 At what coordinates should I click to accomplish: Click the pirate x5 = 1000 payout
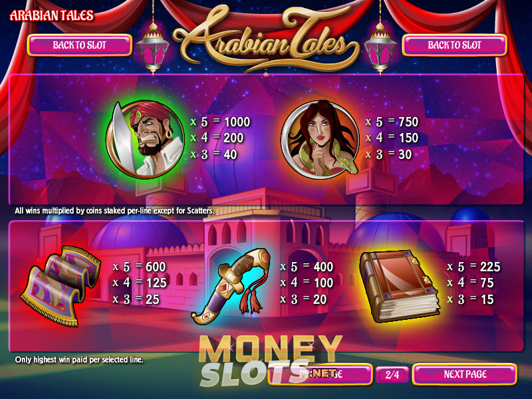(220, 122)
